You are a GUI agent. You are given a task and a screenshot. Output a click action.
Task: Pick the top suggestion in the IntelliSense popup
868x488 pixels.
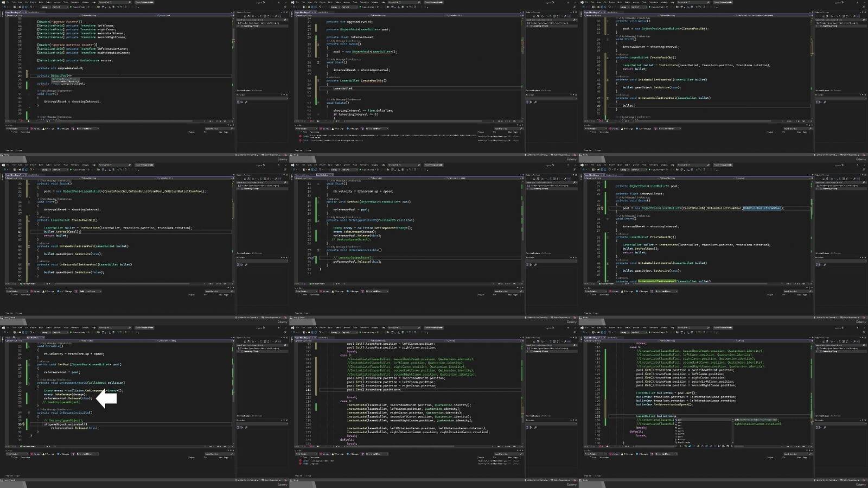[x=704, y=420]
